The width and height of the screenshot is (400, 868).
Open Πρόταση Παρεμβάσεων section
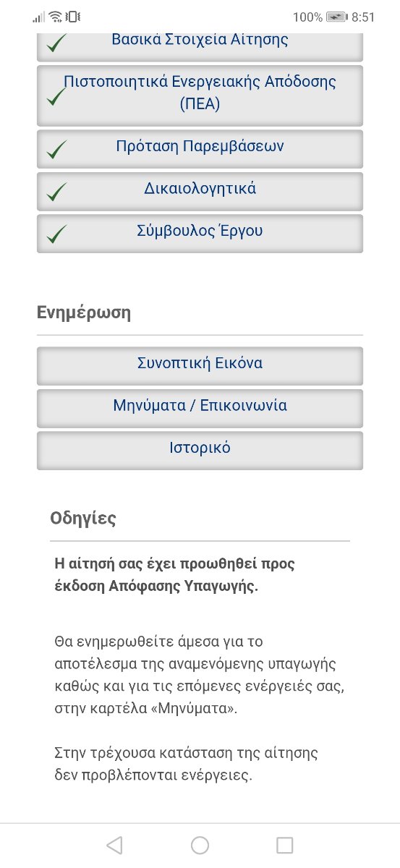tap(200, 148)
